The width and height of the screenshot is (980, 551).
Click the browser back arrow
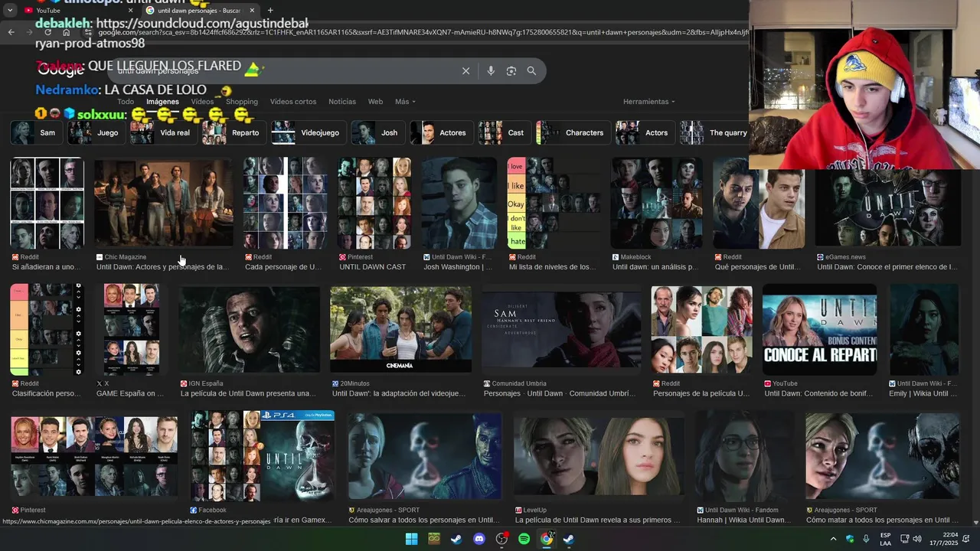[x=11, y=32]
